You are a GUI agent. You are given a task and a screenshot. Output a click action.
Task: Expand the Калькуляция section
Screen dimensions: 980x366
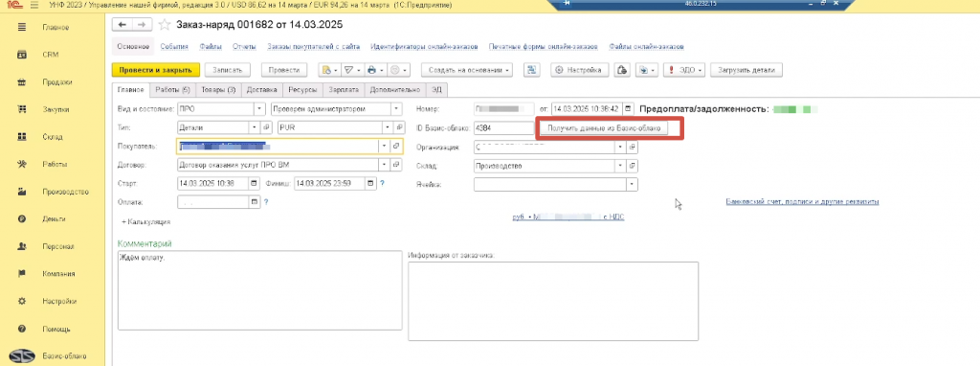[x=145, y=221]
